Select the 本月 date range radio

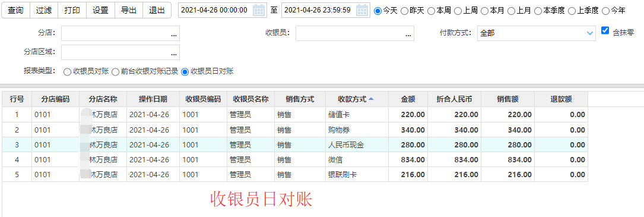click(484, 11)
